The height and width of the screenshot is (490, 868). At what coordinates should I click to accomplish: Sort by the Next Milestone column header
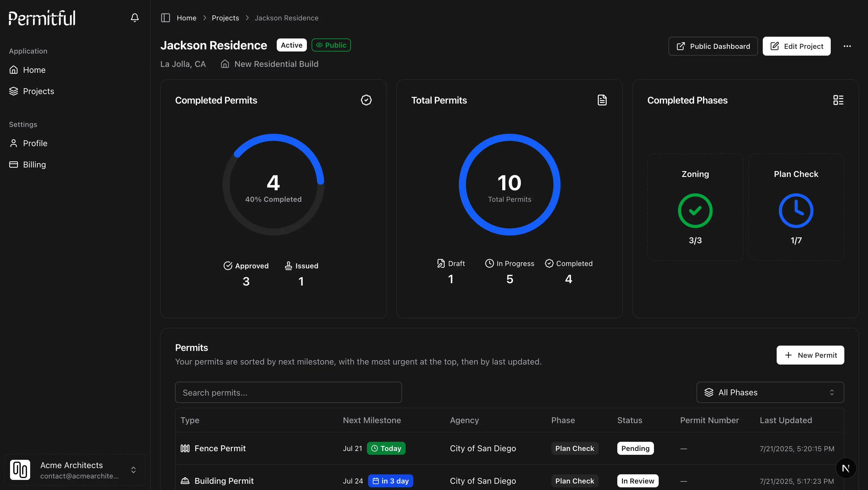[x=372, y=420]
